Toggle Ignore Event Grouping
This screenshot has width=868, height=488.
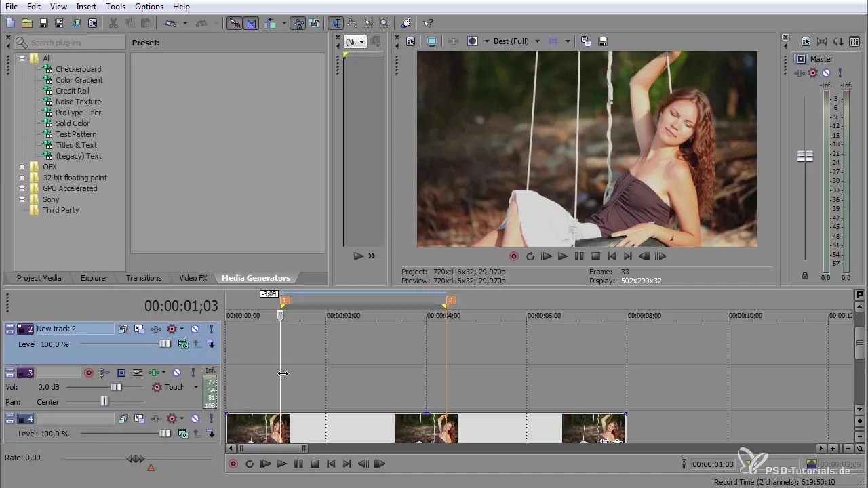pos(314,23)
